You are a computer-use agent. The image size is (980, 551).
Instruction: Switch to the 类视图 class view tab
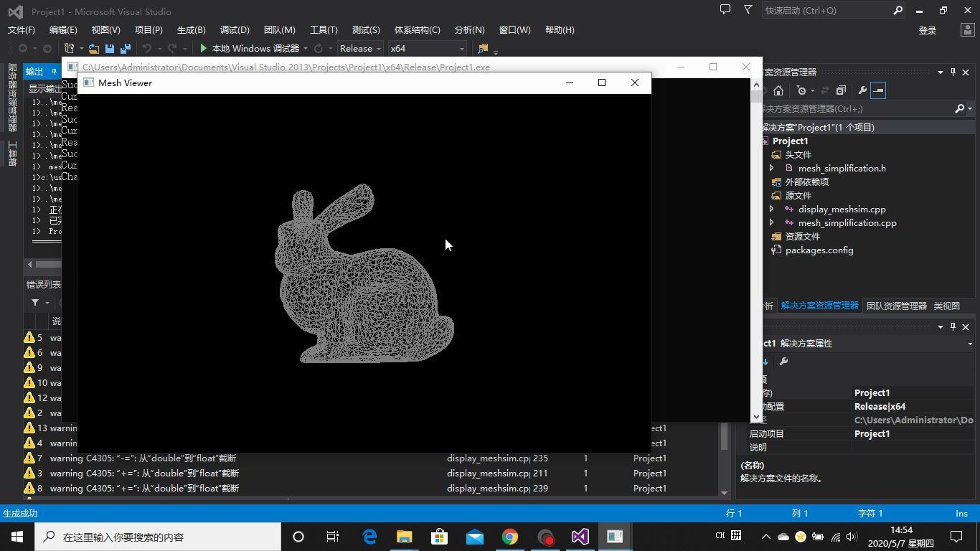tap(946, 306)
